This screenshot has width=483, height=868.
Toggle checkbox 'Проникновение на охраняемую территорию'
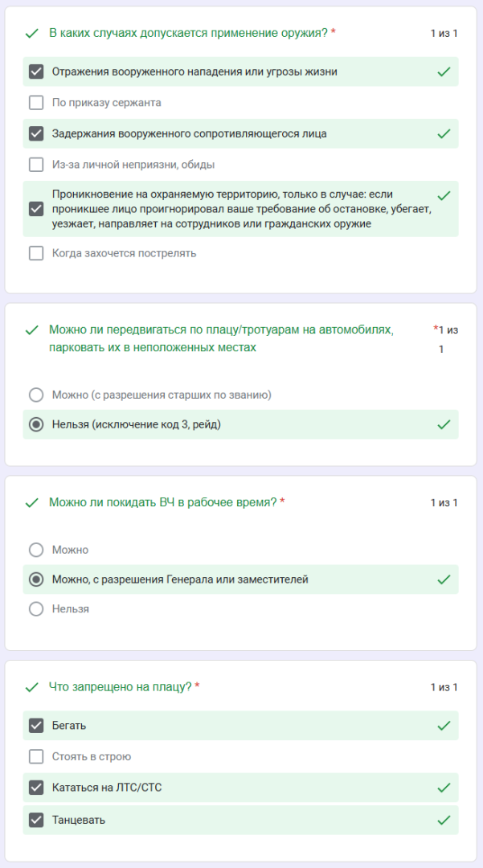click(x=36, y=209)
